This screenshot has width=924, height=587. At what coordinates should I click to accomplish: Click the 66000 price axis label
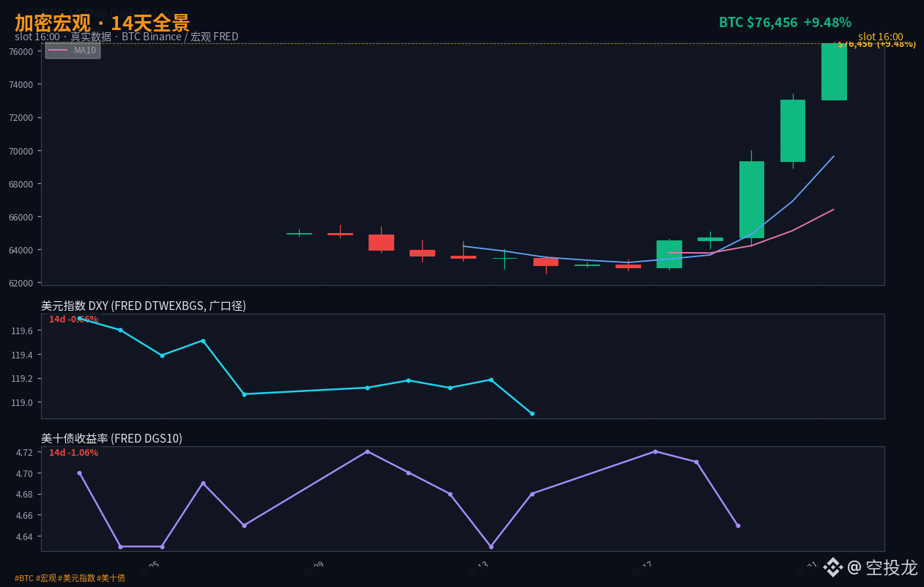click(21, 217)
